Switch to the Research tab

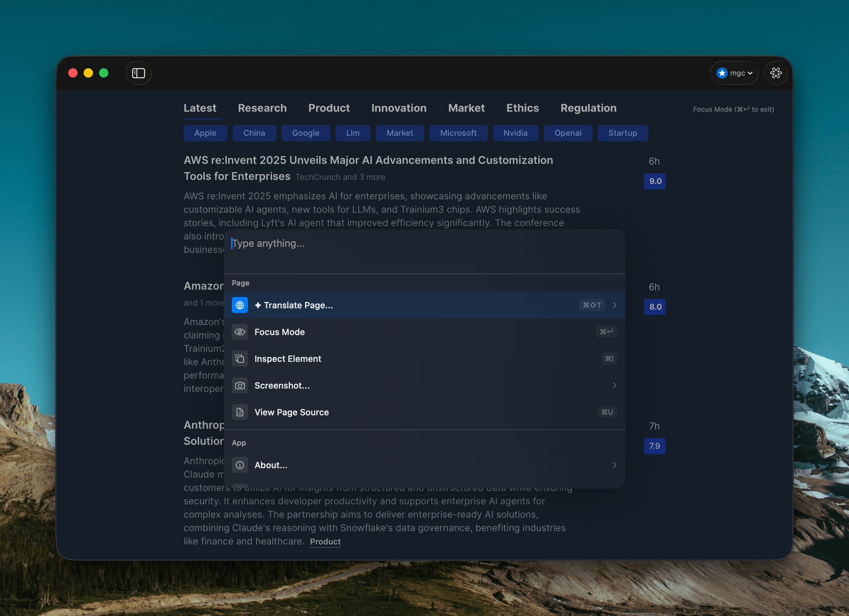[x=262, y=108]
